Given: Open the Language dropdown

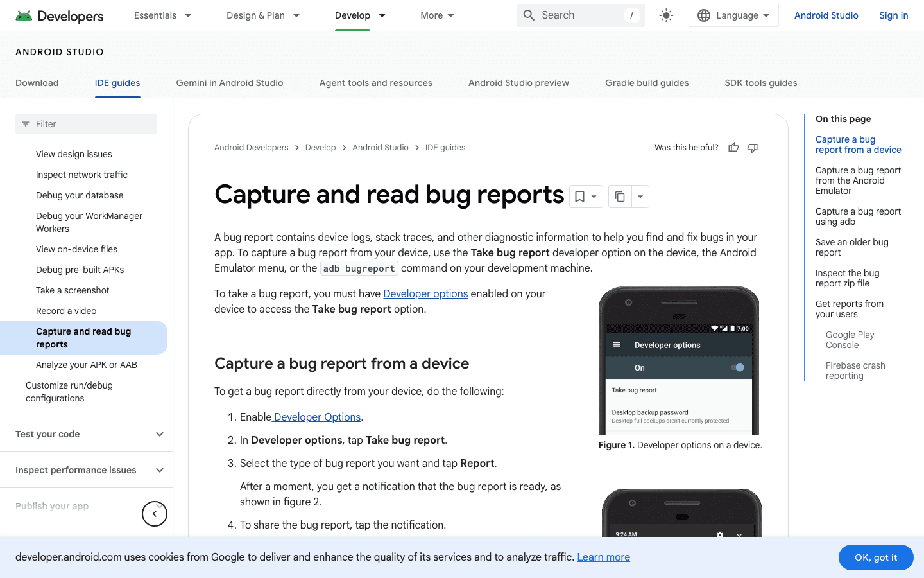Looking at the screenshot, I should [x=733, y=15].
